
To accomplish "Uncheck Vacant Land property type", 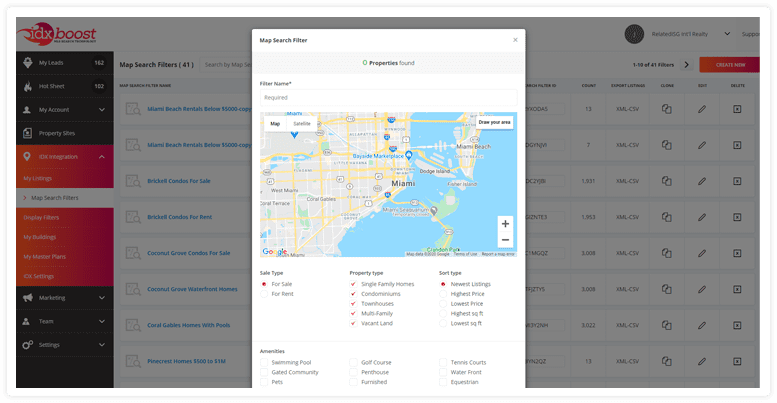I will tap(353, 323).
